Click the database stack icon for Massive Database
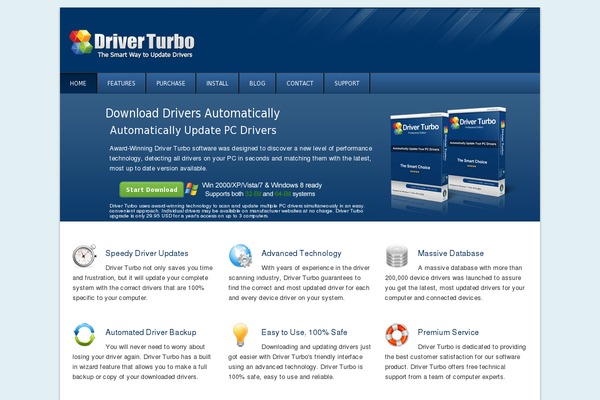Screen dimensions: 600x400 coord(396,256)
